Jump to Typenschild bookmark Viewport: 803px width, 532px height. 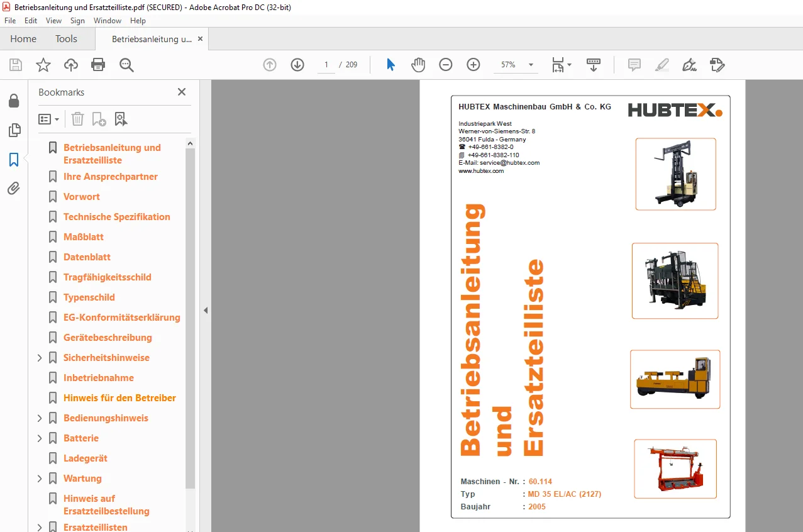coord(89,297)
